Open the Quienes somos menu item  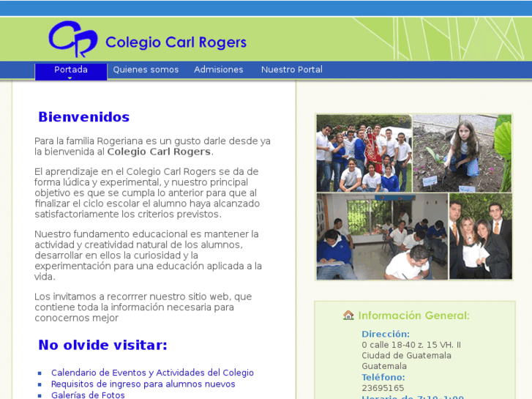pyautogui.click(x=146, y=70)
